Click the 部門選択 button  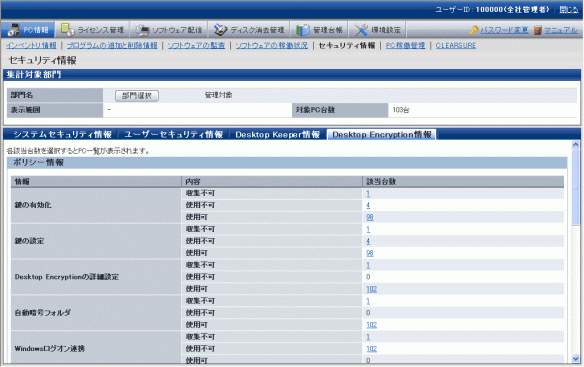(x=137, y=96)
